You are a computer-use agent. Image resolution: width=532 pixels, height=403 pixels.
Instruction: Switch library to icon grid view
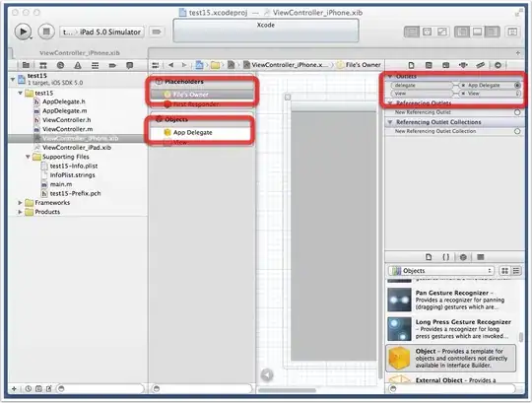pyautogui.click(x=504, y=270)
